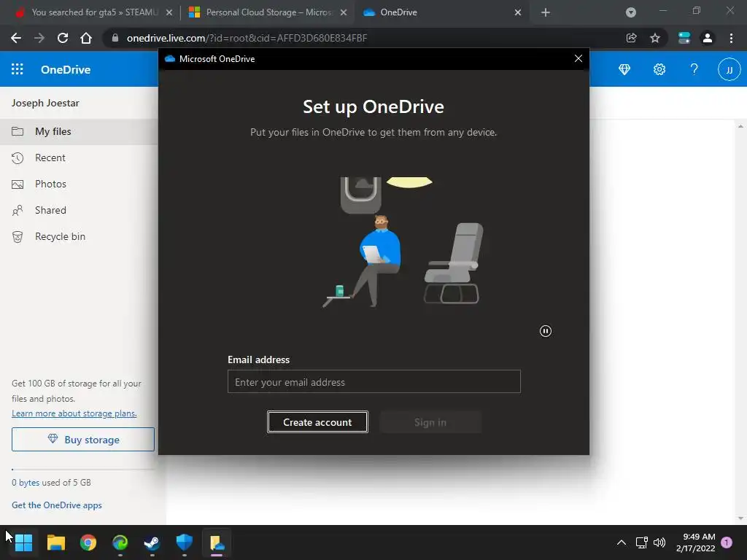Viewport: 747px width, 560px height.
Task: Open Windows Security shield from taskbar
Action: [185, 542]
